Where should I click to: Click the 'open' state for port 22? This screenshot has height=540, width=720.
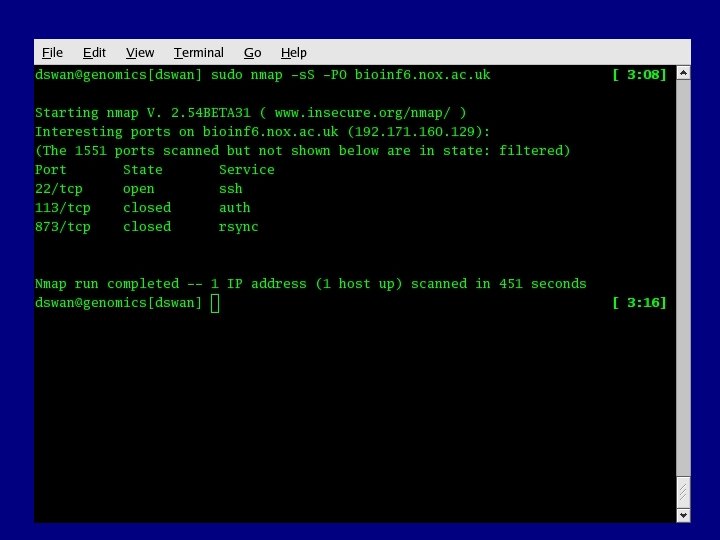pos(139,189)
